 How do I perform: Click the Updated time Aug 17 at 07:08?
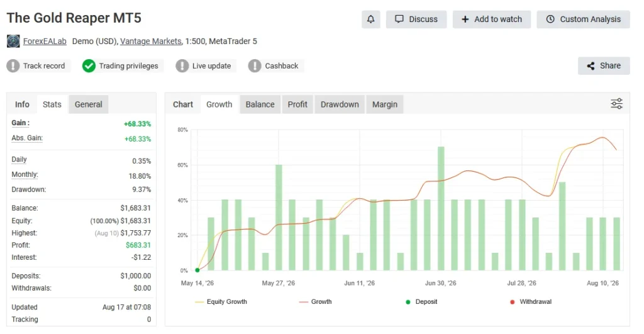tap(127, 307)
